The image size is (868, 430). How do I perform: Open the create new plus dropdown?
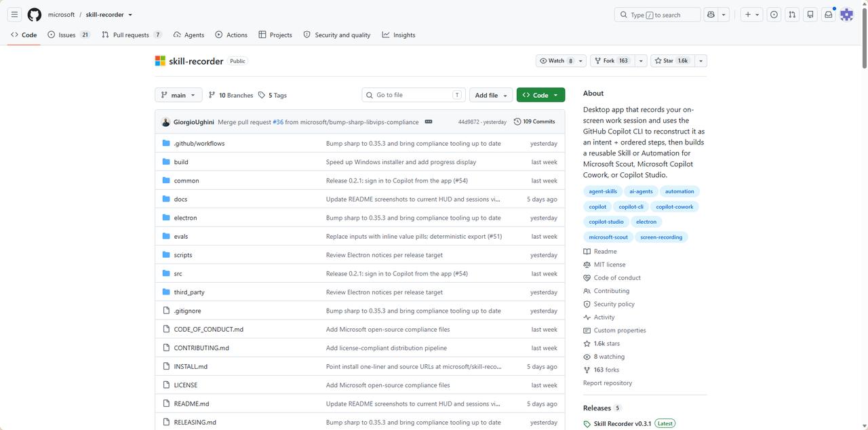(x=751, y=14)
